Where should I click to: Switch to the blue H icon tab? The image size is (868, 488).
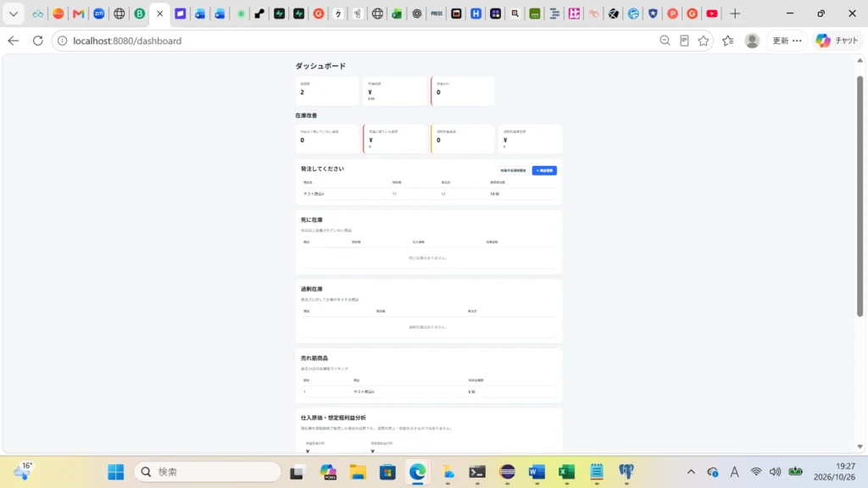[476, 14]
